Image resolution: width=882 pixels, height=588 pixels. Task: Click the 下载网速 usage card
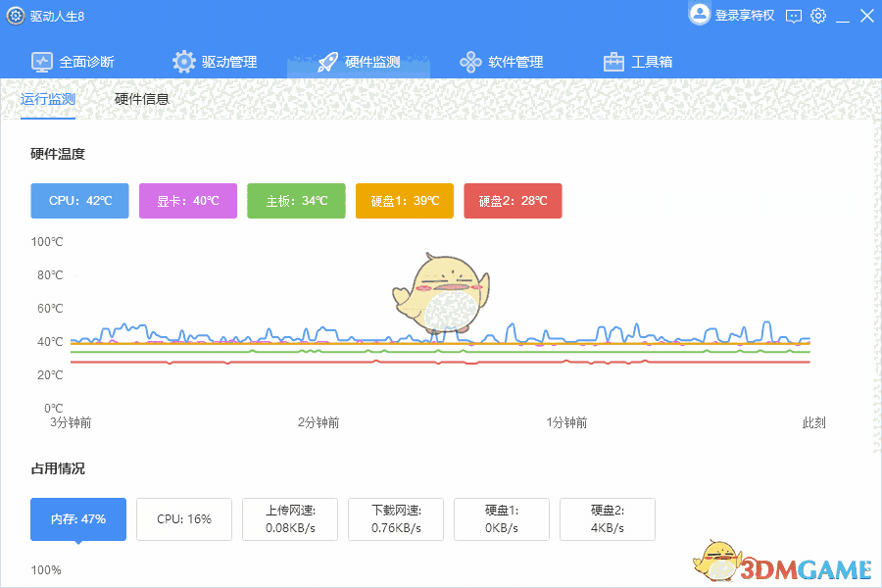pos(395,519)
